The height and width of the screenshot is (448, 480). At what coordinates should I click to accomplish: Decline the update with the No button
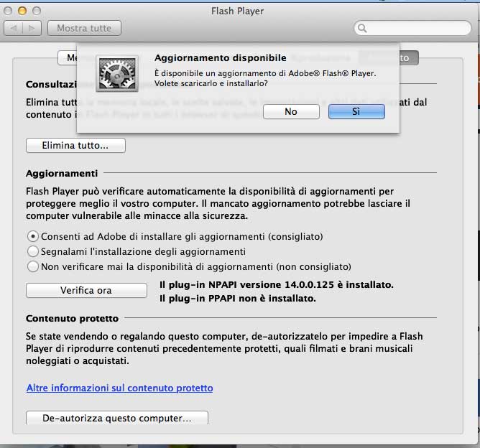[x=291, y=111]
